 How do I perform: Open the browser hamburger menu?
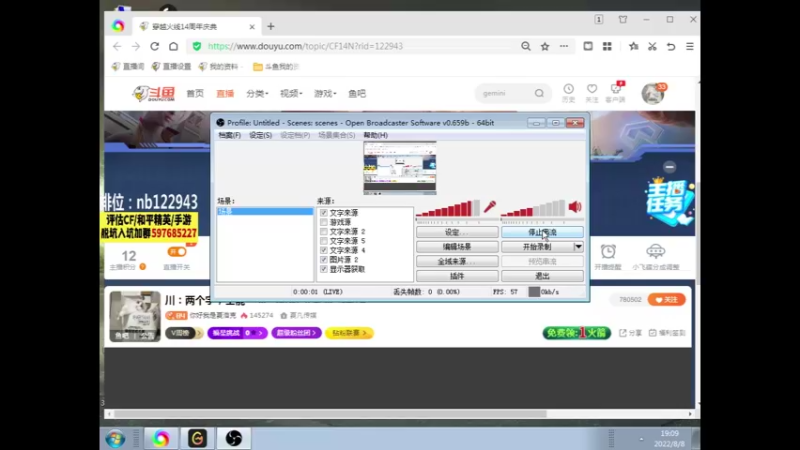point(690,46)
